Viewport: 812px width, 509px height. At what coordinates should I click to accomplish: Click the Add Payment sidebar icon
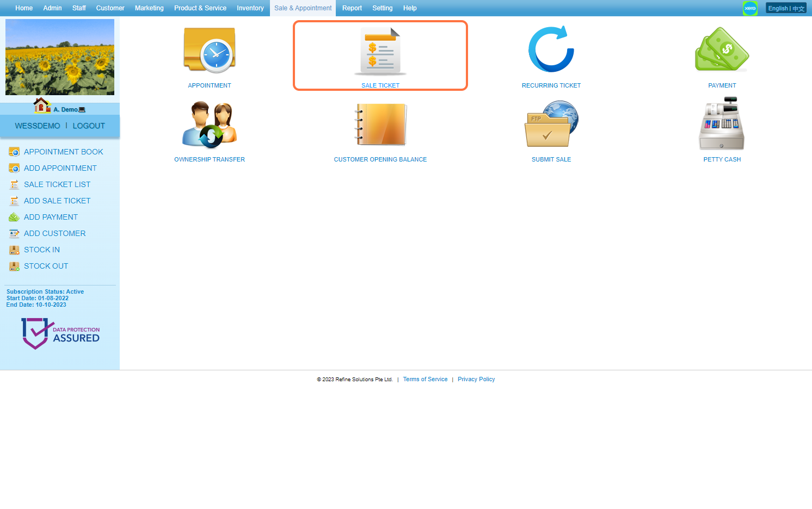[x=14, y=217]
